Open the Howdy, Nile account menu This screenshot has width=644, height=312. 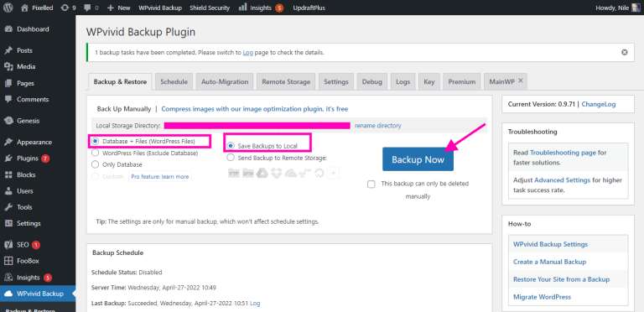(x=618, y=8)
